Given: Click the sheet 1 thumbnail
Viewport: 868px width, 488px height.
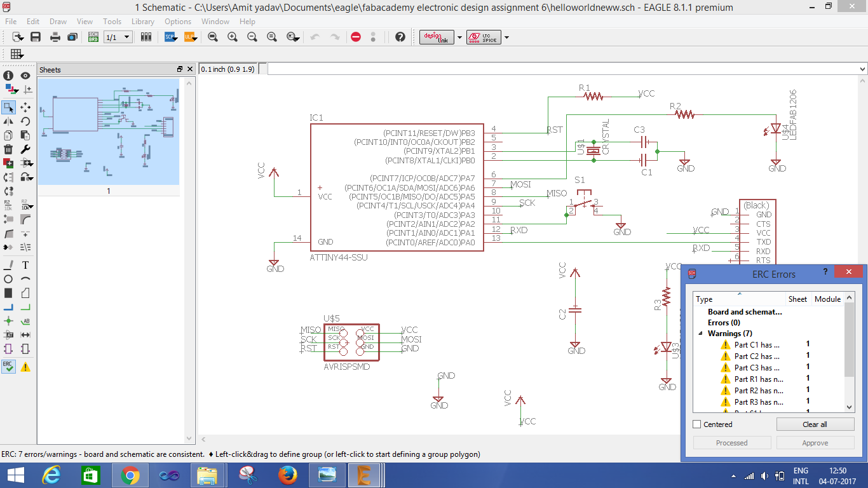Looking at the screenshot, I should (109, 132).
